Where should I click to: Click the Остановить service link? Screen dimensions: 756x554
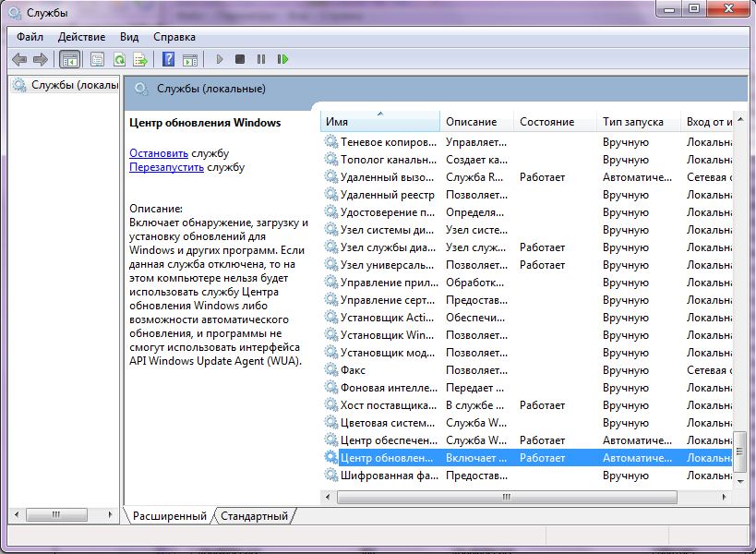coord(159,152)
